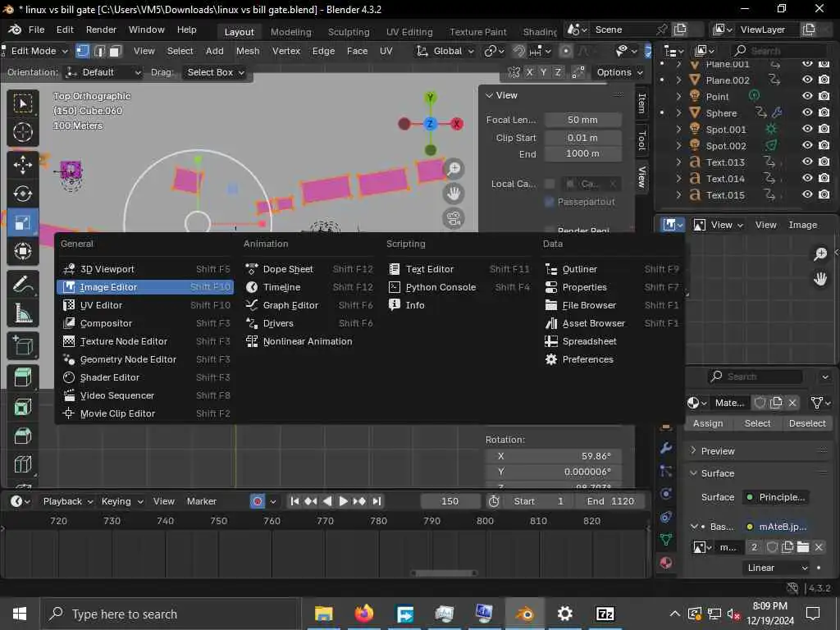Choose Image Editor from editor type menu

145,287
